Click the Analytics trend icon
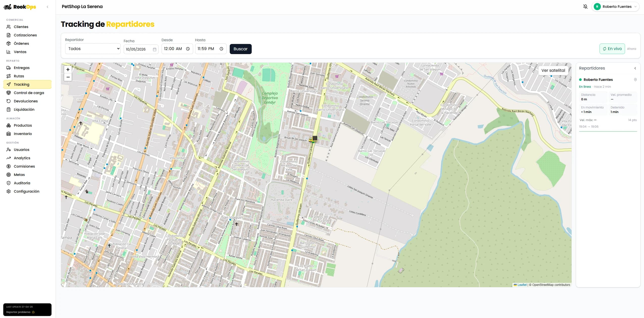 pos(9,158)
